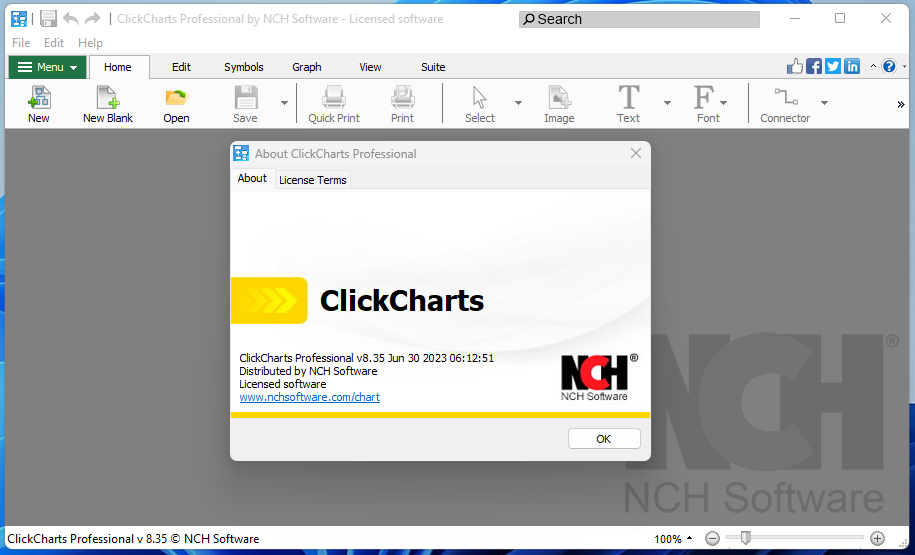Image resolution: width=915 pixels, height=555 pixels.
Task: Click OK to dismiss About dialog
Action: click(604, 439)
